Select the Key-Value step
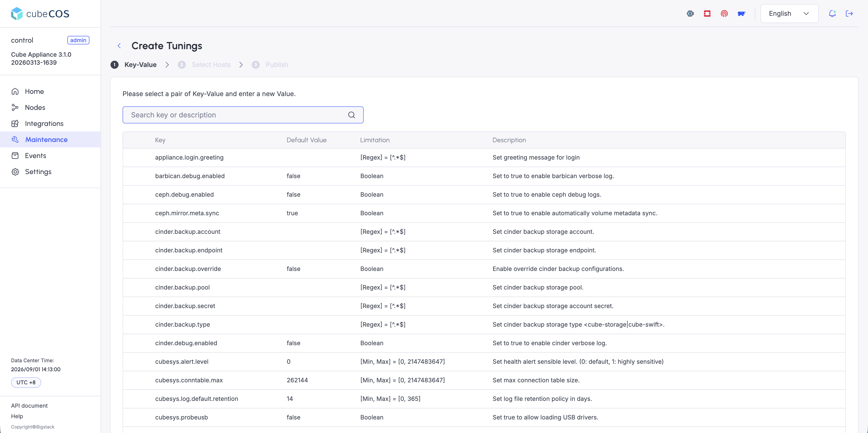868x433 pixels. point(134,64)
